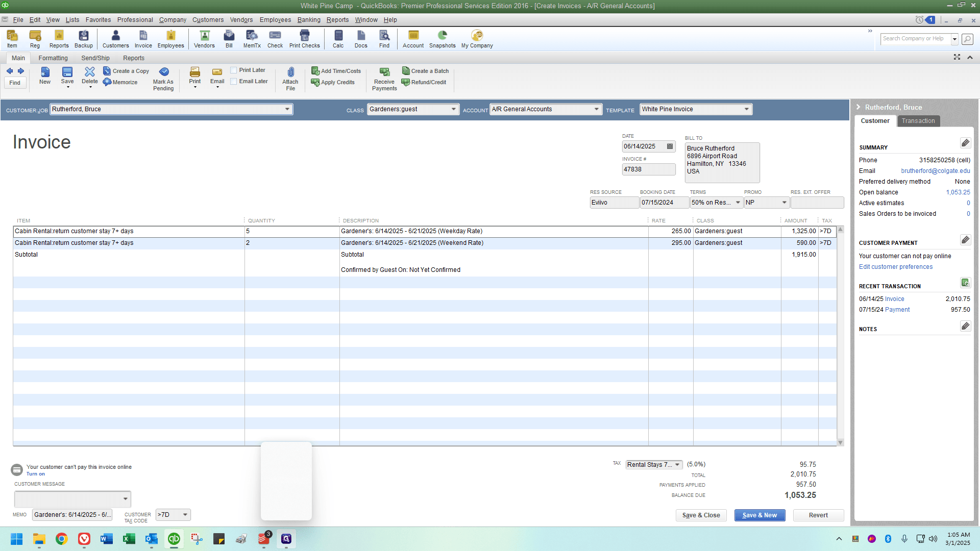Screen dimensions: 980x551
Task: Click Mark As Pending icon
Action: pos(163,79)
